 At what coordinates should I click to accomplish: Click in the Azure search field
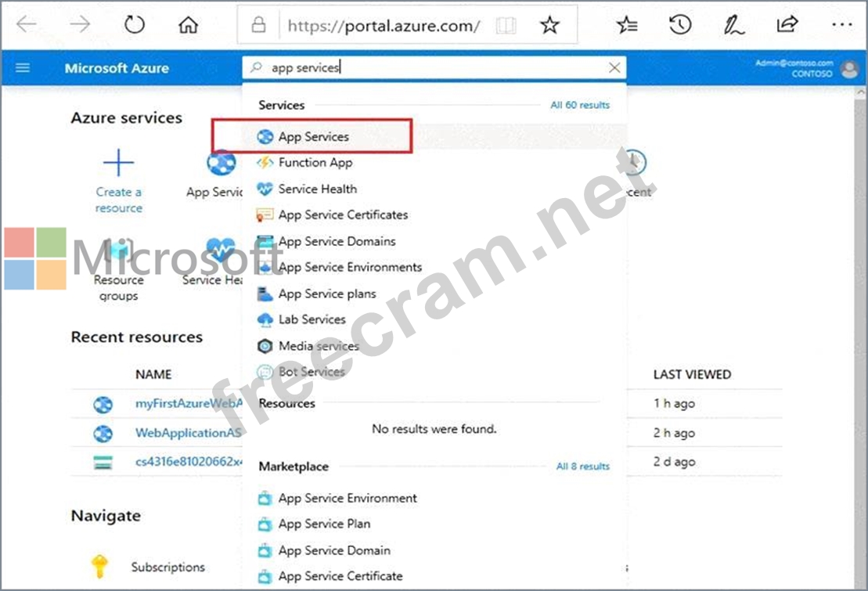coord(430,68)
